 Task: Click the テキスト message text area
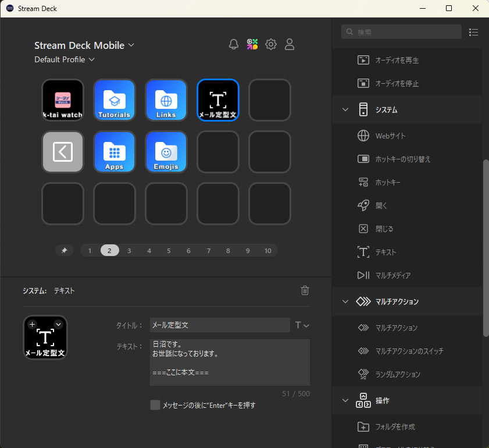pyautogui.click(x=230, y=362)
